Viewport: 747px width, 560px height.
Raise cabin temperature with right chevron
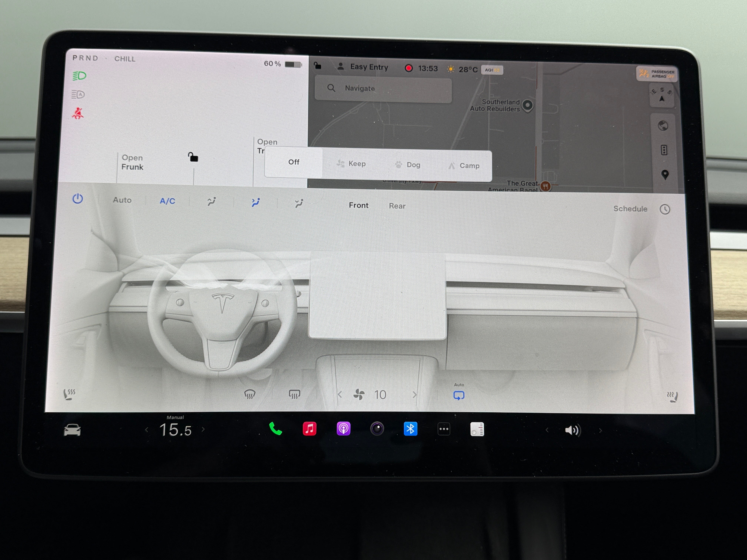203,429
